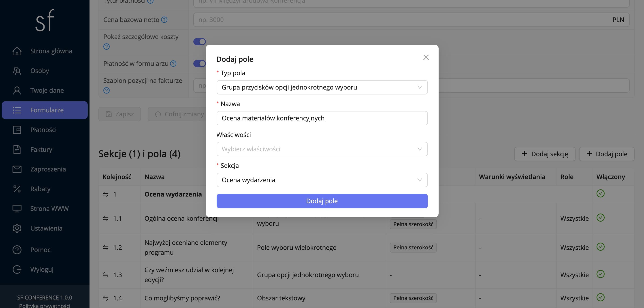Click reorder icon of row 1 Ocena wydarzenia

click(105, 194)
